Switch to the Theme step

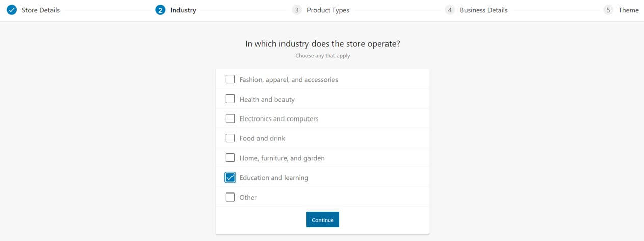pyautogui.click(x=628, y=10)
